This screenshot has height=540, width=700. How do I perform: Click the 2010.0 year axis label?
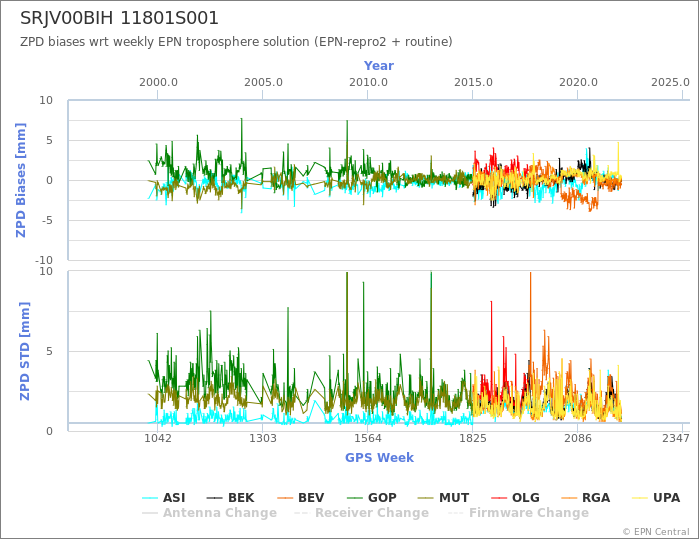tap(368, 83)
